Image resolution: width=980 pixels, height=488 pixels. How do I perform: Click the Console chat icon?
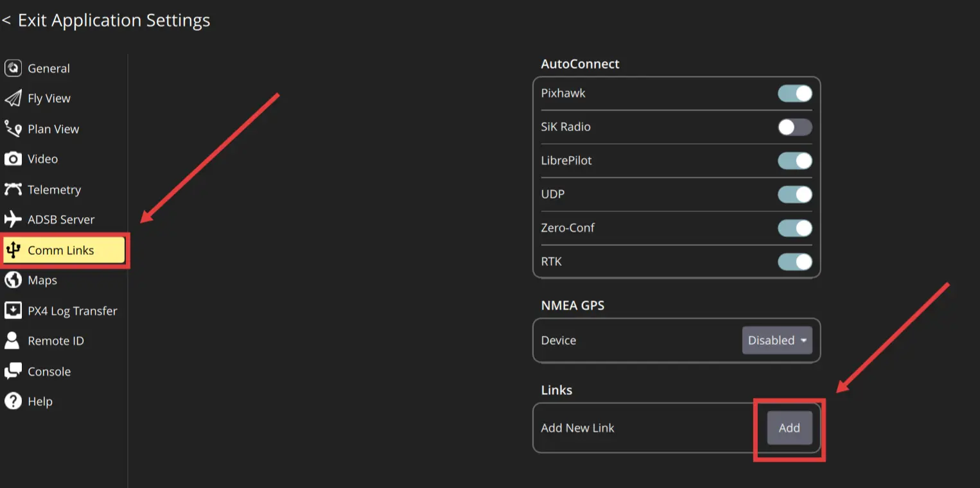click(x=13, y=371)
